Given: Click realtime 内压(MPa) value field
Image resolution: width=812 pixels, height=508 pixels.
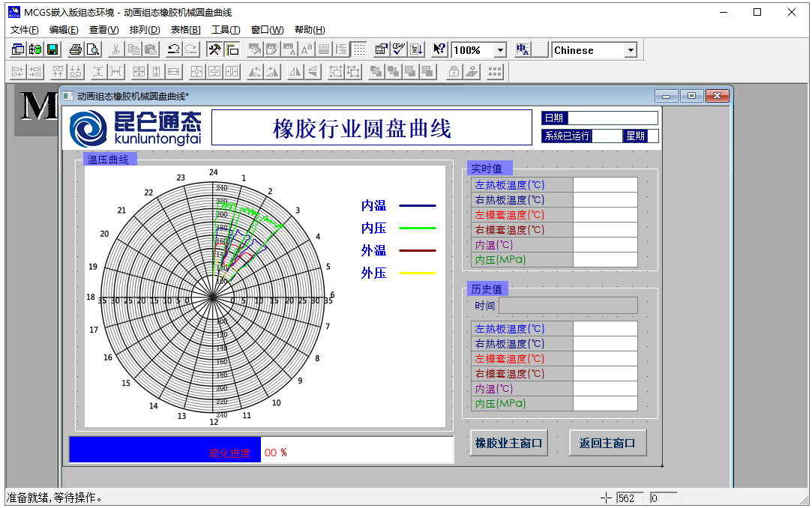Looking at the screenshot, I should [x=605, y=260].
